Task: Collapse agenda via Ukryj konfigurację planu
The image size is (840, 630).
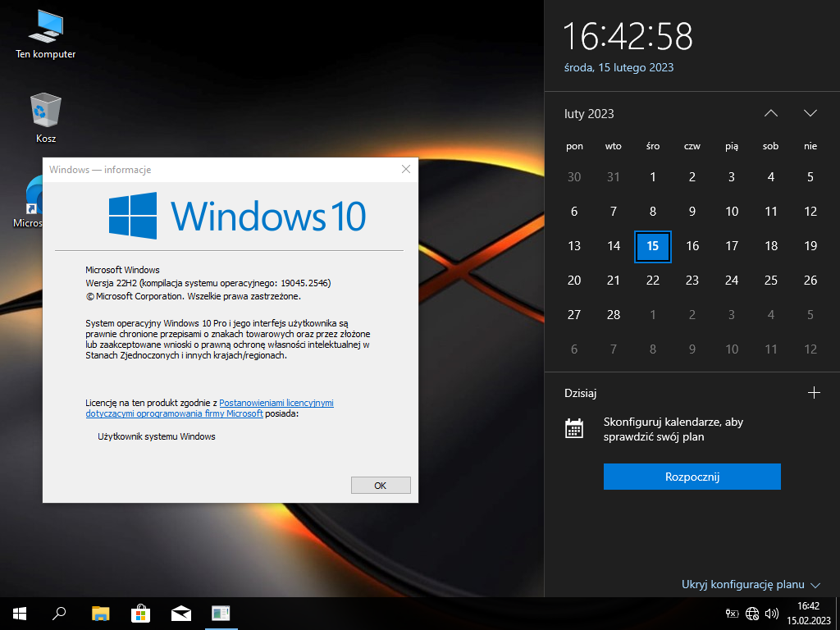Action: 751,585
